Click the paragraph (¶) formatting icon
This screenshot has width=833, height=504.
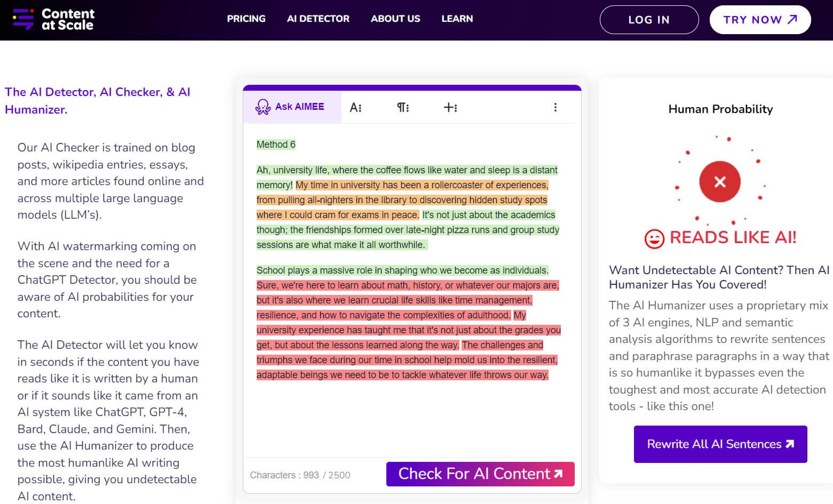pyautogui.click(x=402, y=107)
